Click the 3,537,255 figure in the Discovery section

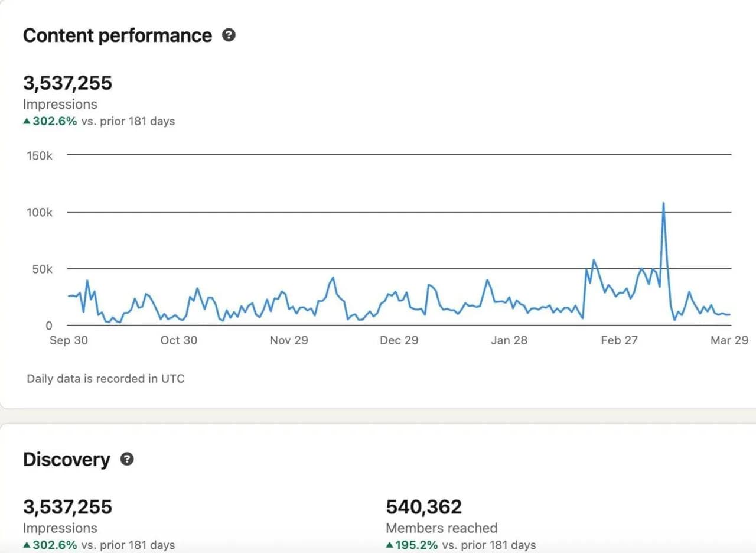(x=67, y=507)
